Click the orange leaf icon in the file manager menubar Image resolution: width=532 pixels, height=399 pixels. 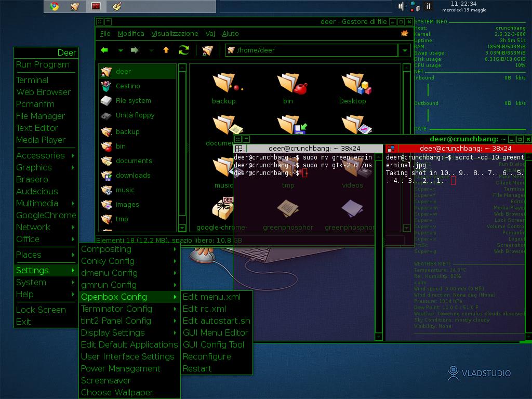(x=404, y=33)
